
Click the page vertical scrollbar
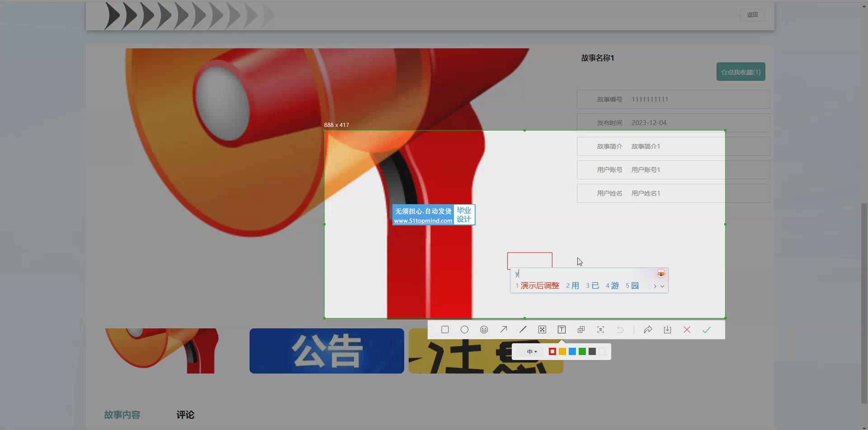click(864, 303)
